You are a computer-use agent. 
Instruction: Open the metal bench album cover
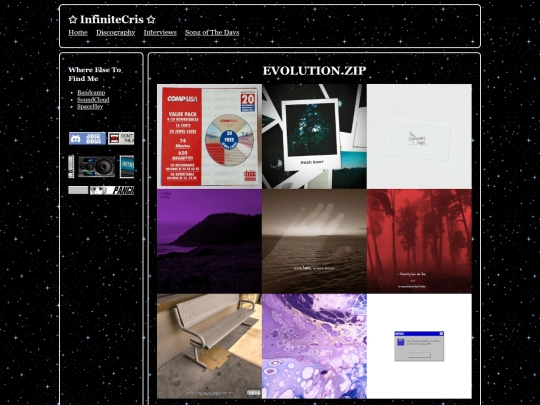[209, 346]
